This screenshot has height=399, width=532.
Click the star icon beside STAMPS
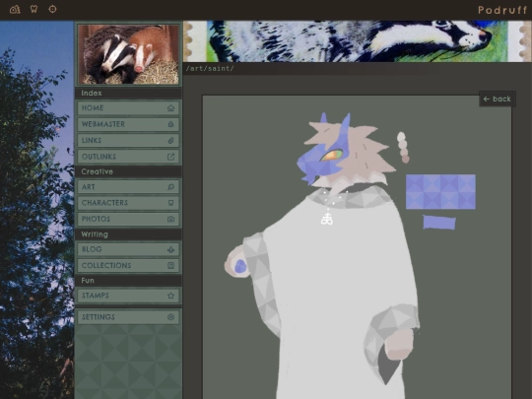click(170, 296)
